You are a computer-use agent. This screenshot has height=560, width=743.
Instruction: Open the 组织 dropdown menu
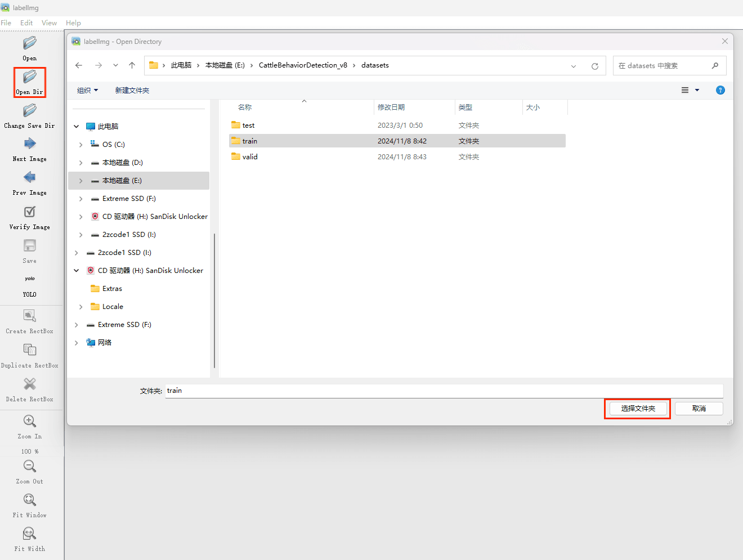(87, 90)
